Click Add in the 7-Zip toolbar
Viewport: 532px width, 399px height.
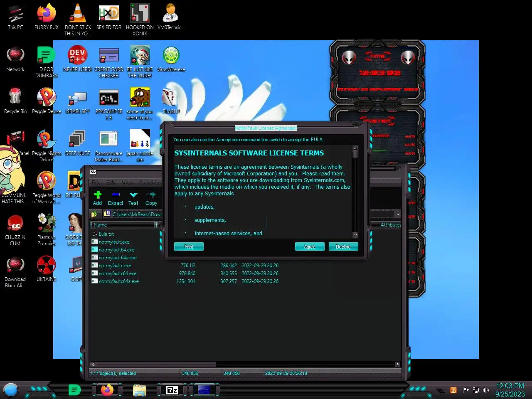98,198
